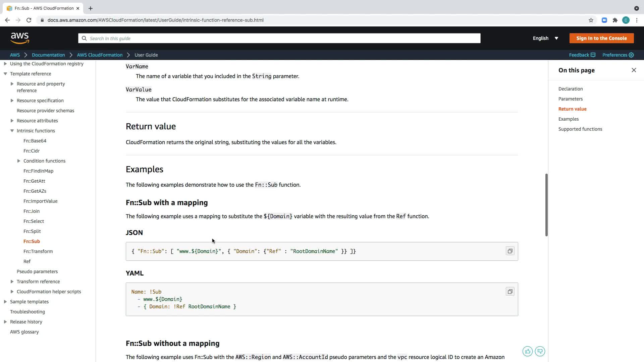Click the Search in this guide field
644x362 pixels.
[279, 38]
